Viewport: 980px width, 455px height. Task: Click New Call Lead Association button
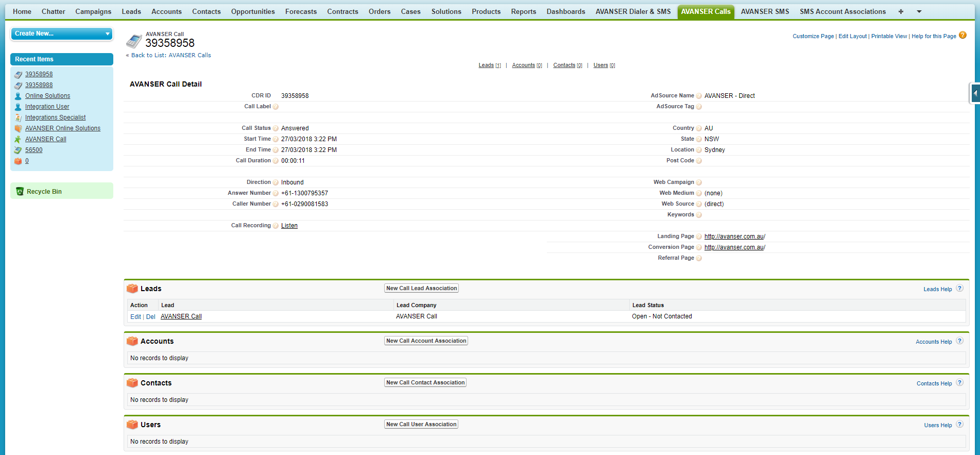(421, 288)
